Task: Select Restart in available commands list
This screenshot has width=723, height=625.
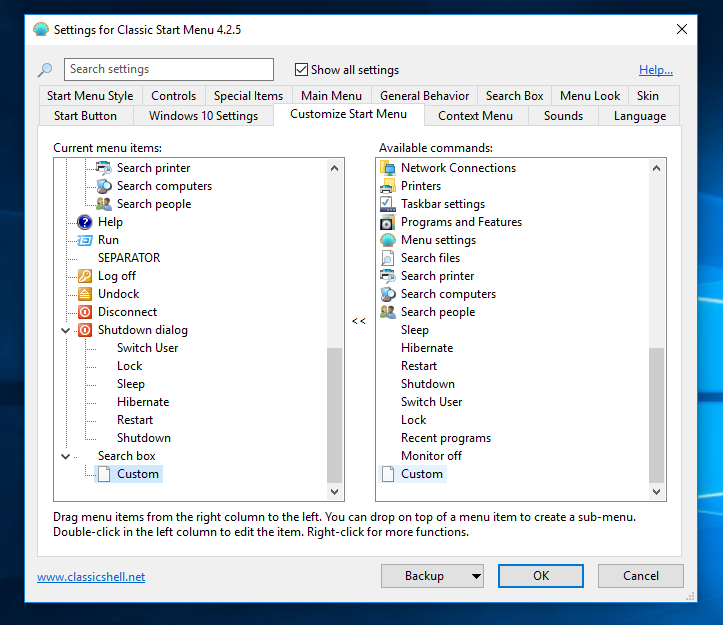Action: pyautogui.click(x=419, y=366)
